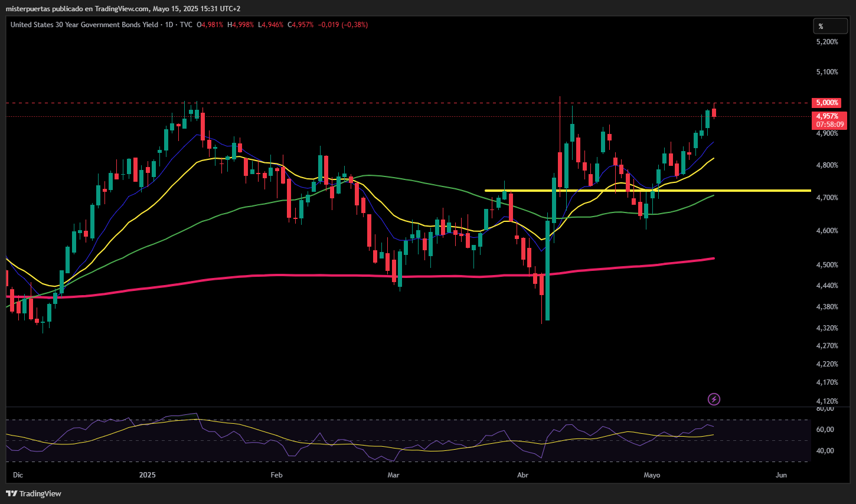The height and width of the screenshot is (504, 856).
Task: Click the 4,600% price axis label
Action: pyautogui.click(x=827, y=231)
